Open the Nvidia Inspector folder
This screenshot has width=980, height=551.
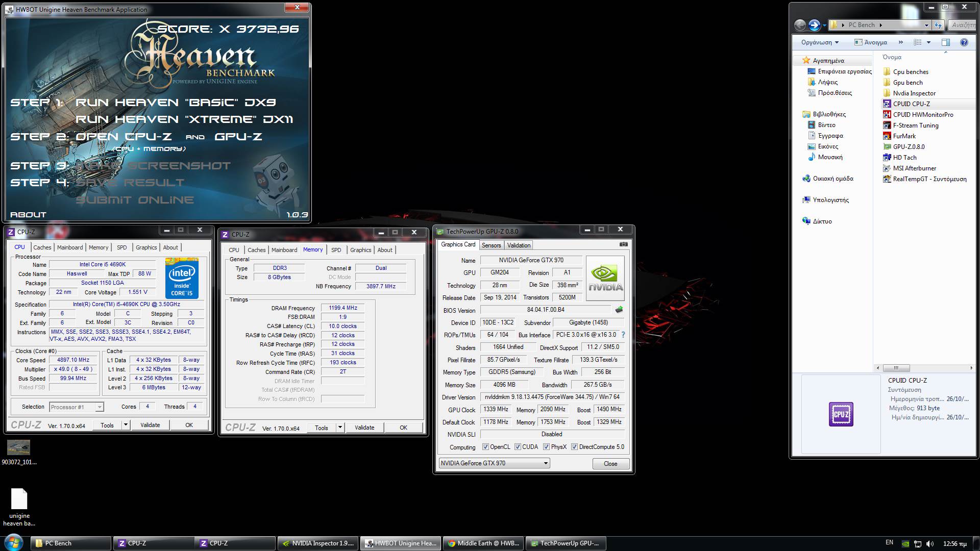[x=914, y=93]
